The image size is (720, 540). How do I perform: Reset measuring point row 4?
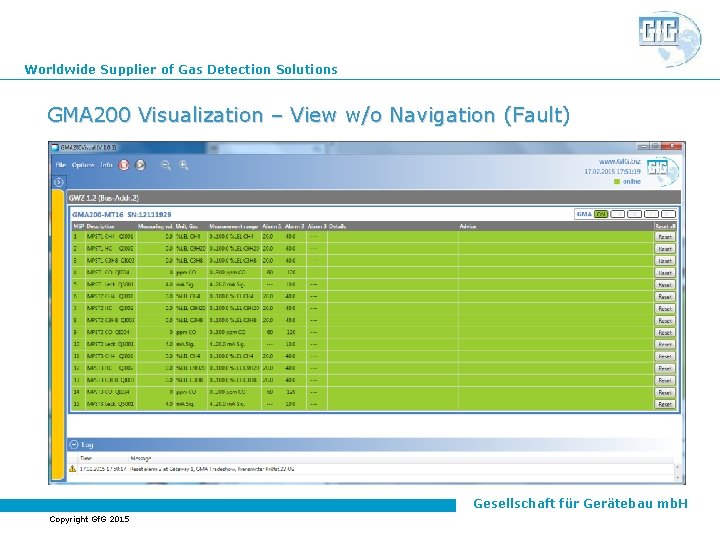[665, 273]
